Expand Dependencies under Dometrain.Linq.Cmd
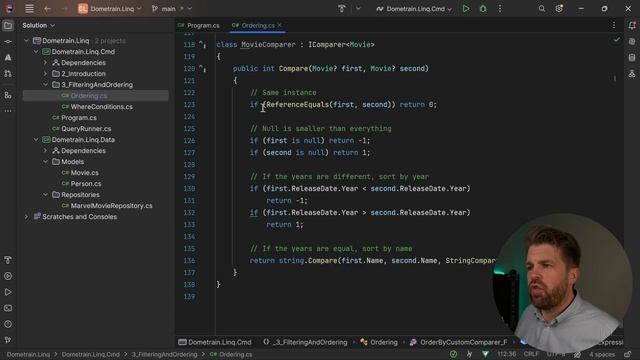 (x=45, y=63)
